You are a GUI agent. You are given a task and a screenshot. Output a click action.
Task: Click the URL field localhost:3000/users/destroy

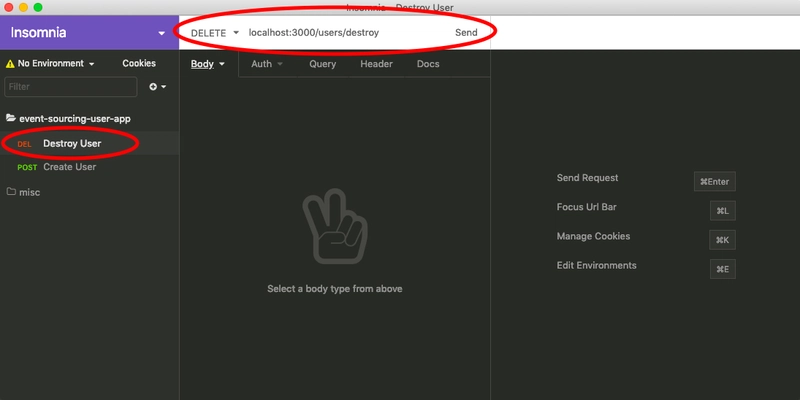(314, 33)
